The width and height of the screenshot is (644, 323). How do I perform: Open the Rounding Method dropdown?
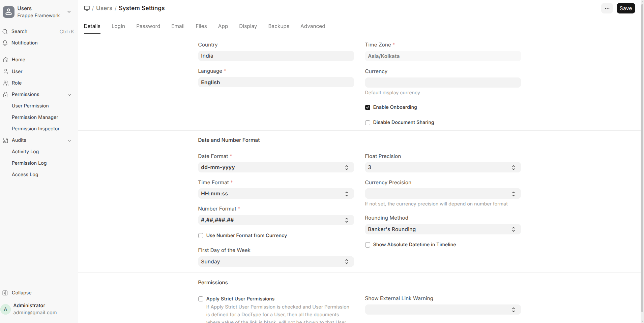[x=442, y=229]
